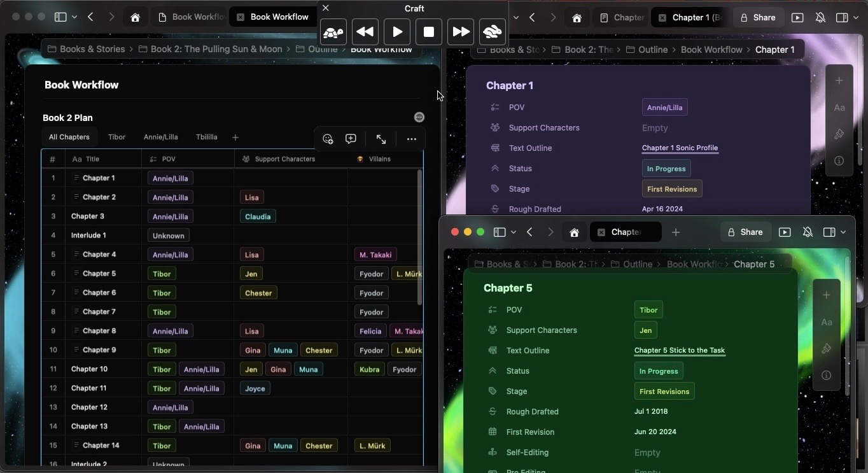Click Annie/Lilla POV tag in Chapter 1 page
Image resolution: width=868 pixels, height=473 pixels.
664,108
